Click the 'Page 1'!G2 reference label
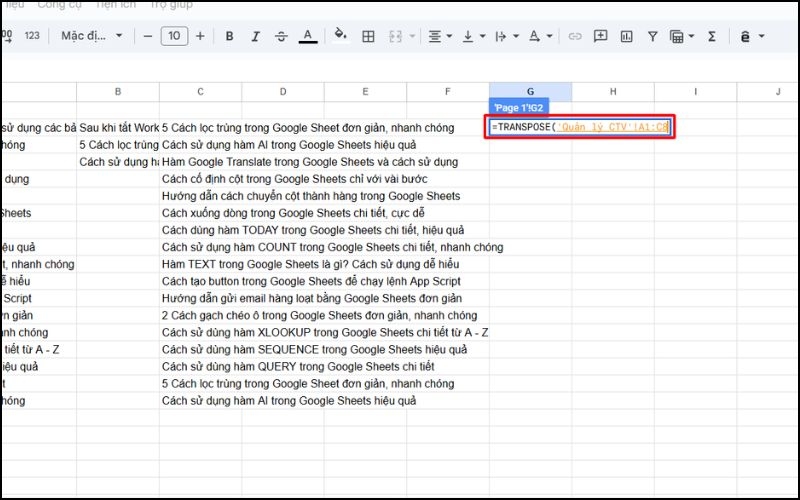 [x=519, y=108]
